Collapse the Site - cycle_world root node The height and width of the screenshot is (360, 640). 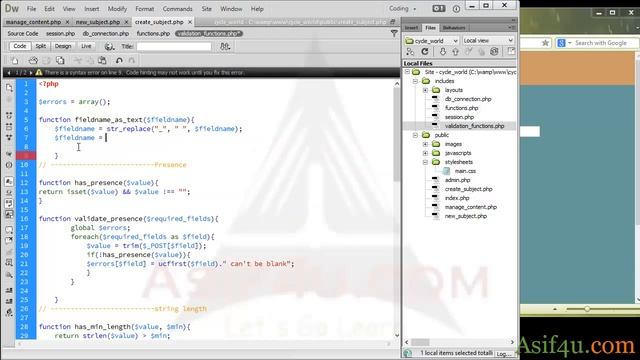pyautogui.click(x=407, y=72)
